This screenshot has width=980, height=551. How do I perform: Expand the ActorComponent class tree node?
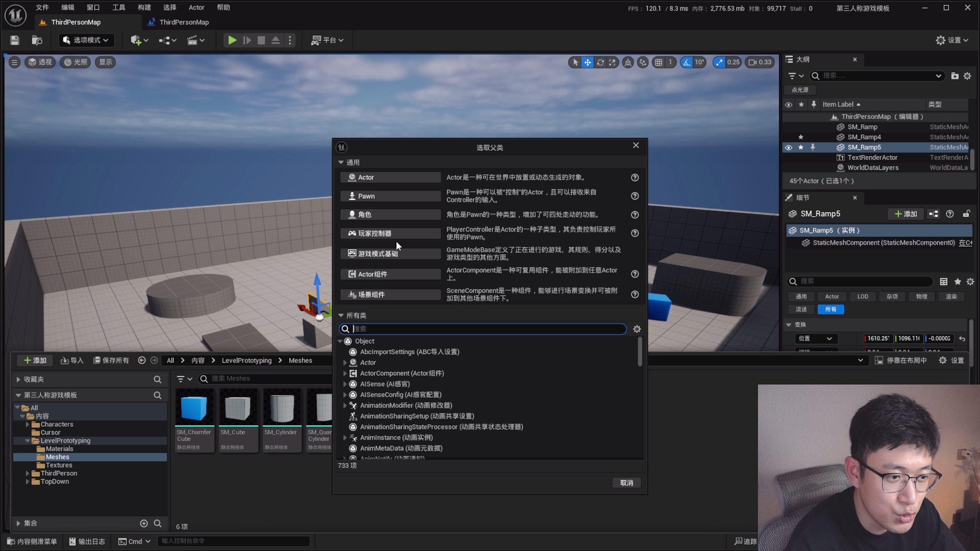pyautogui.click(x=345, y=374)
